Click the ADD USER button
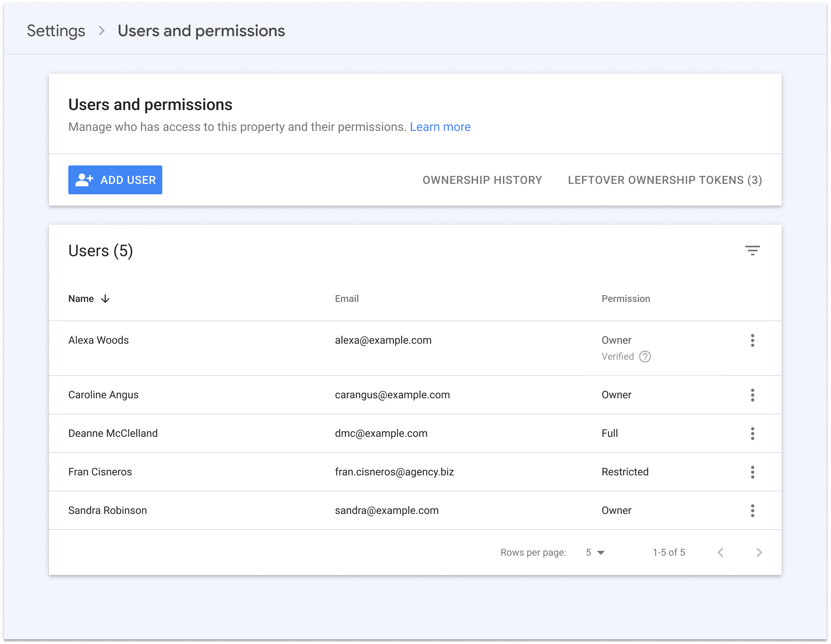 (114, 180)
